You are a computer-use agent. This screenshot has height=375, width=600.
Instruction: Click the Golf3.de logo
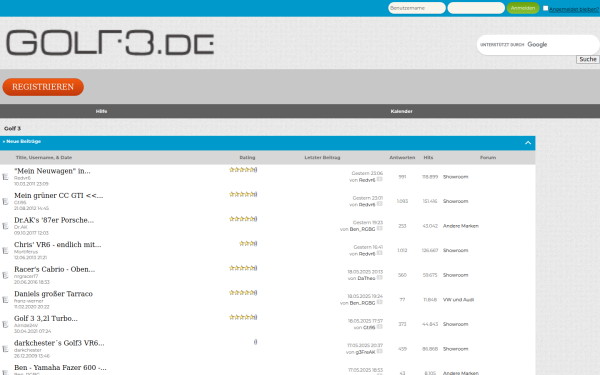[110, 43]
